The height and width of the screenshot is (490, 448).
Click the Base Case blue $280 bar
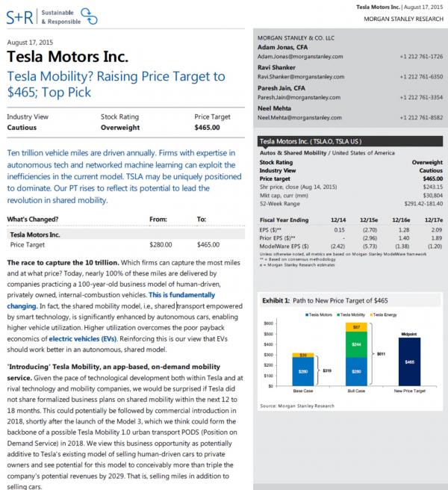(x=303, y=371)
